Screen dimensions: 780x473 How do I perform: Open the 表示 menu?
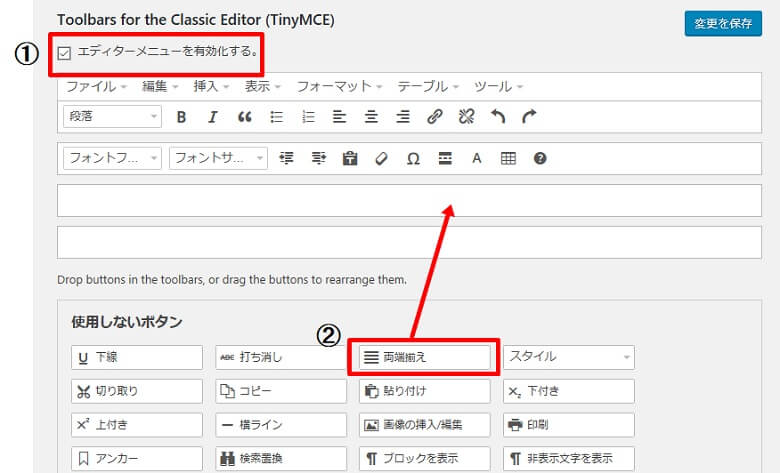pyautogui.click(x=263, y=87)
